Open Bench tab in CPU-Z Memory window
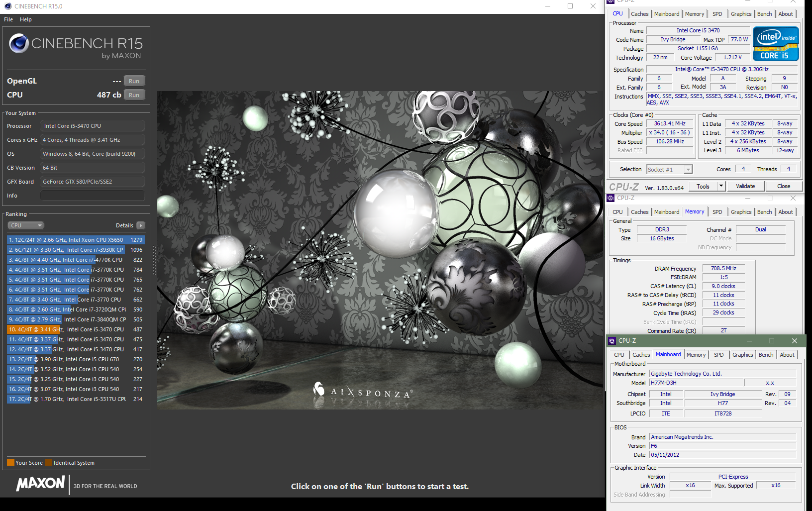The height and width of the screenshot is (511, 812). (765, 212)
